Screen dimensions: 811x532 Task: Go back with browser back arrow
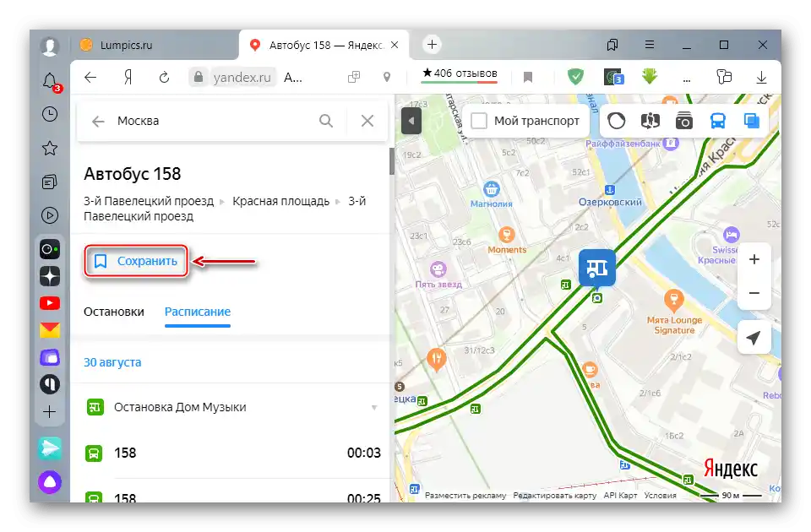click(90, 78)
